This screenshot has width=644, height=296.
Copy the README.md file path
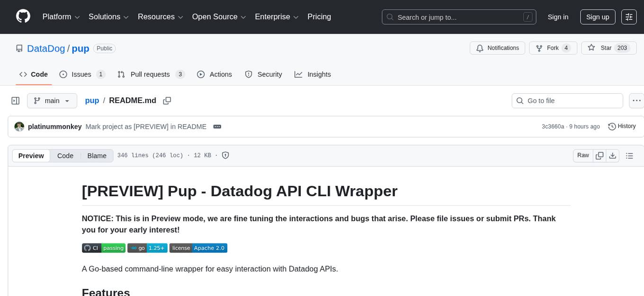coord(167,100)
